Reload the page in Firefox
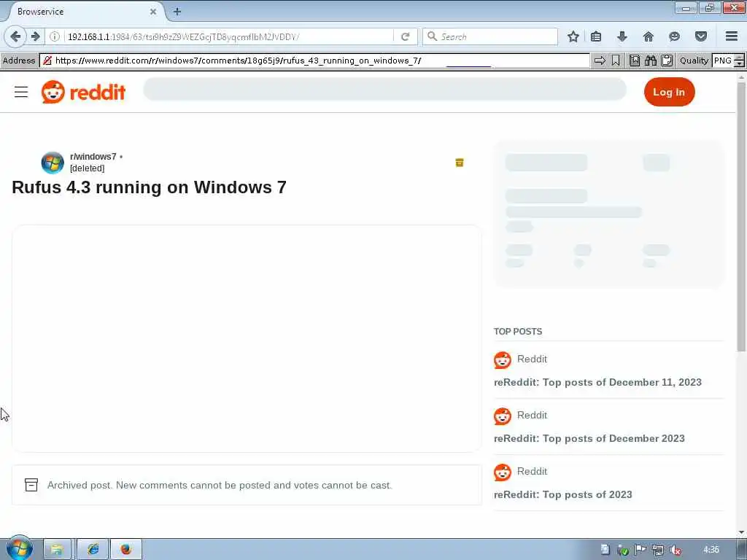Viewport: 747px width, 560px height. (405, 36)
